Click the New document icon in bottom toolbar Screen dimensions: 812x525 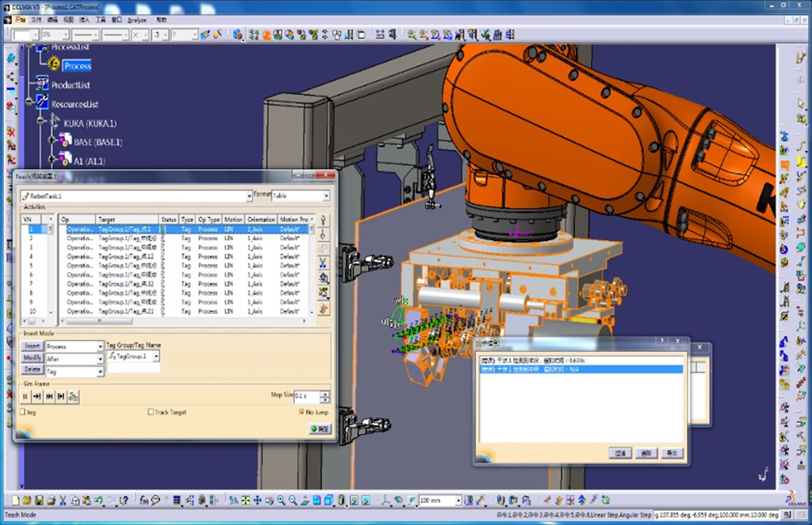point(15,500)
